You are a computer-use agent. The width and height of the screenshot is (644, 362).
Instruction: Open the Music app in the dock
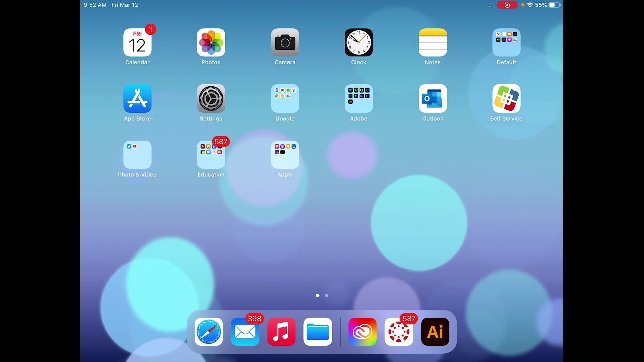[x=281, y=332]
